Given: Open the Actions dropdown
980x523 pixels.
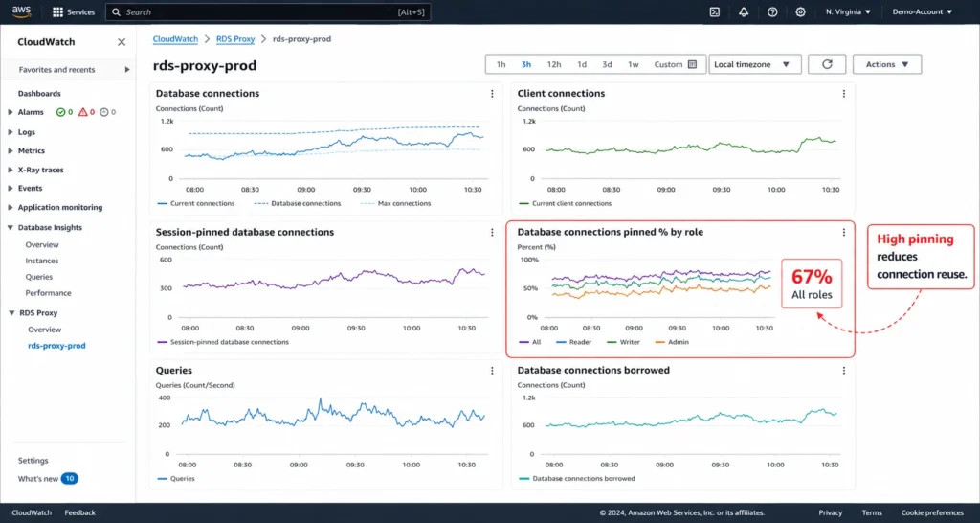Looking at the screenshot, I should click(x=887, y=64).
